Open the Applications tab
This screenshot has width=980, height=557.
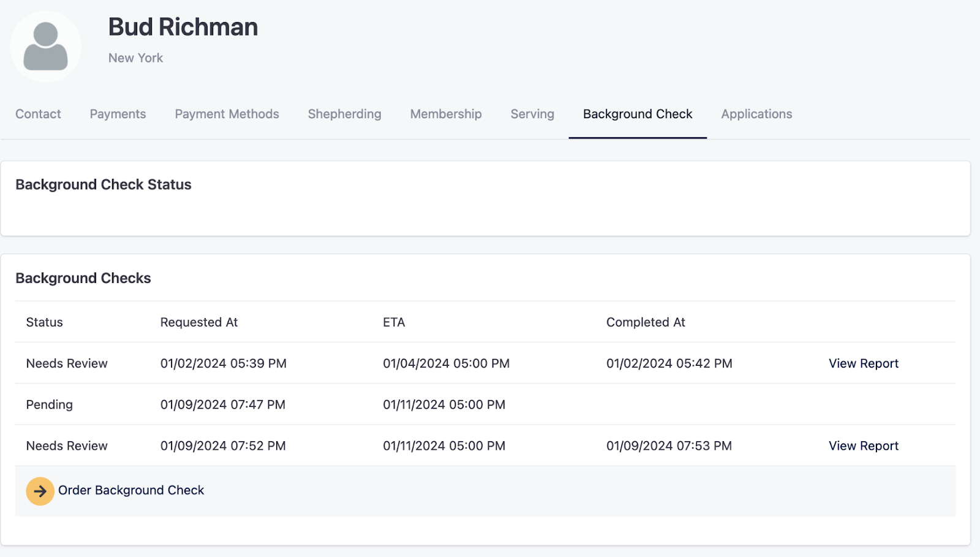(756, 114)
